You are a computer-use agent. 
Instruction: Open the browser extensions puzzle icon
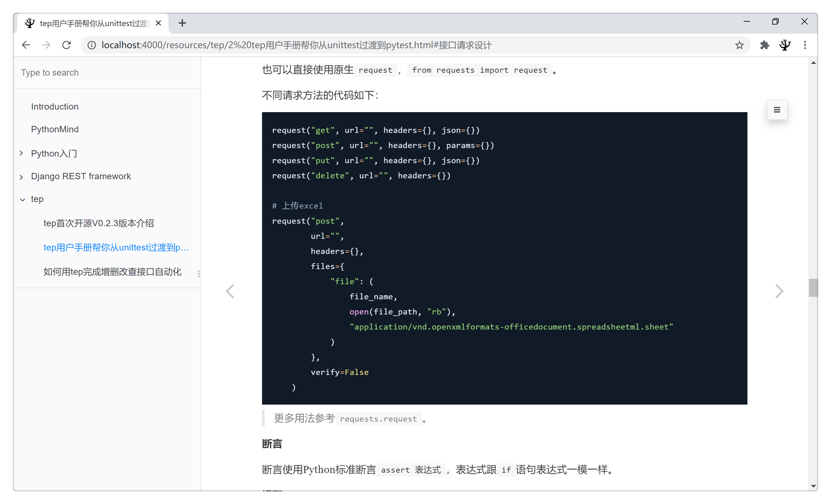(764, 45)
